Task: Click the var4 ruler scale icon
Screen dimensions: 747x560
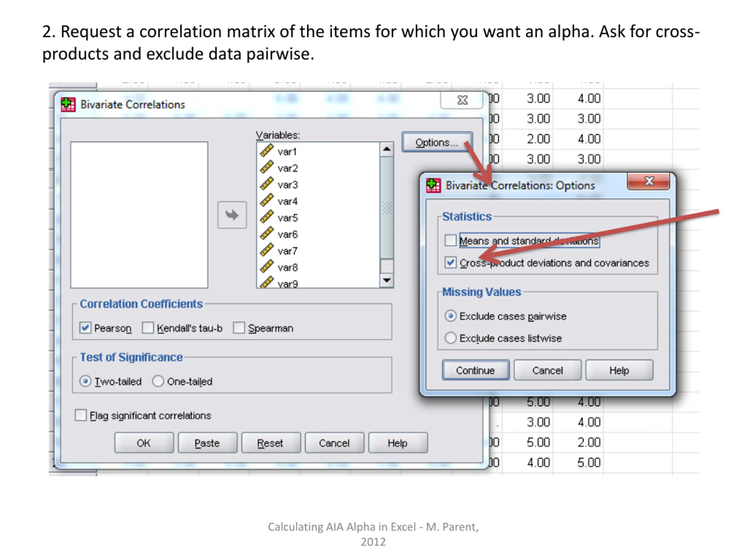Action: [266, 200]
